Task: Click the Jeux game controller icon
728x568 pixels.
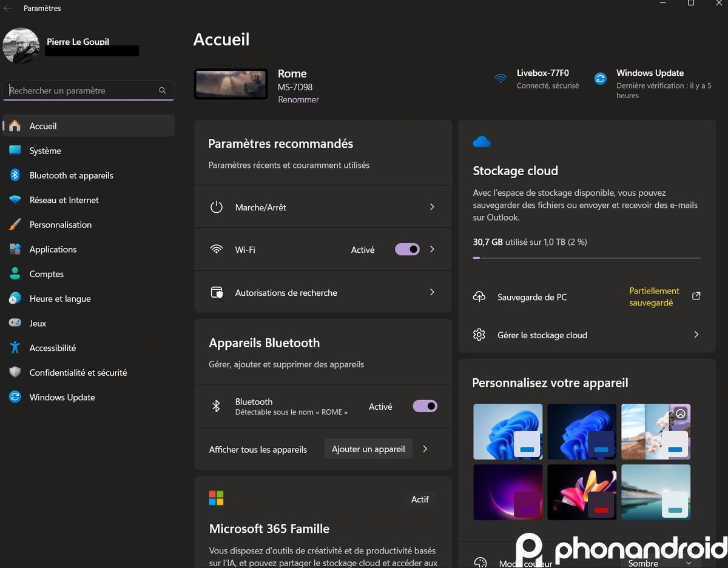Action: pyautogui.click(x=15, y=323)
